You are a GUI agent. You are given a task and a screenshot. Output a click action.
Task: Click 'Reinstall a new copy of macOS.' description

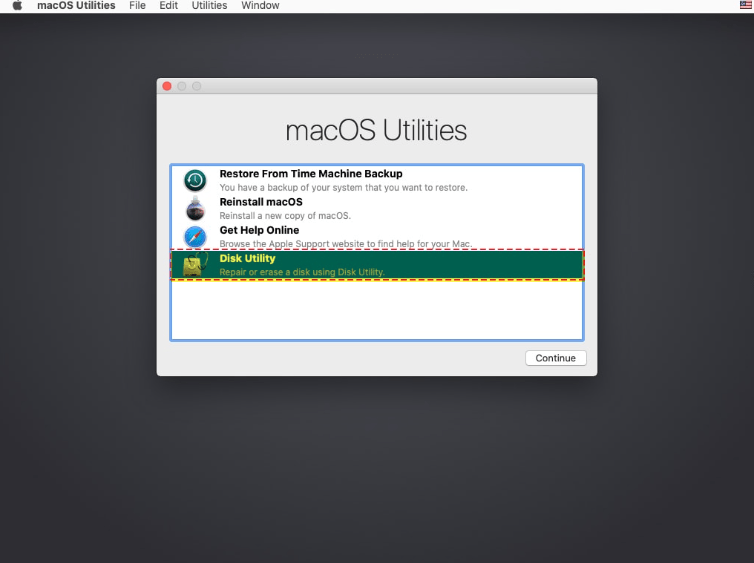coord(285,216)
